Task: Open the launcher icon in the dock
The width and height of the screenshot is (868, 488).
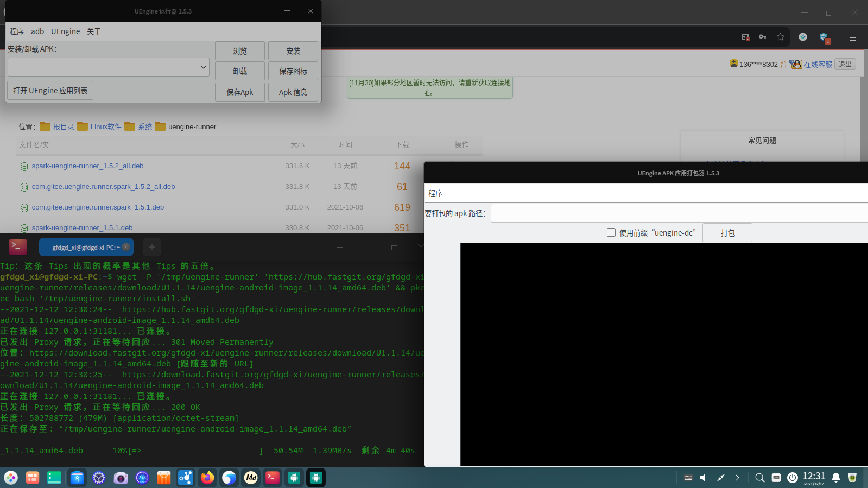Action: tap(11, 478)
